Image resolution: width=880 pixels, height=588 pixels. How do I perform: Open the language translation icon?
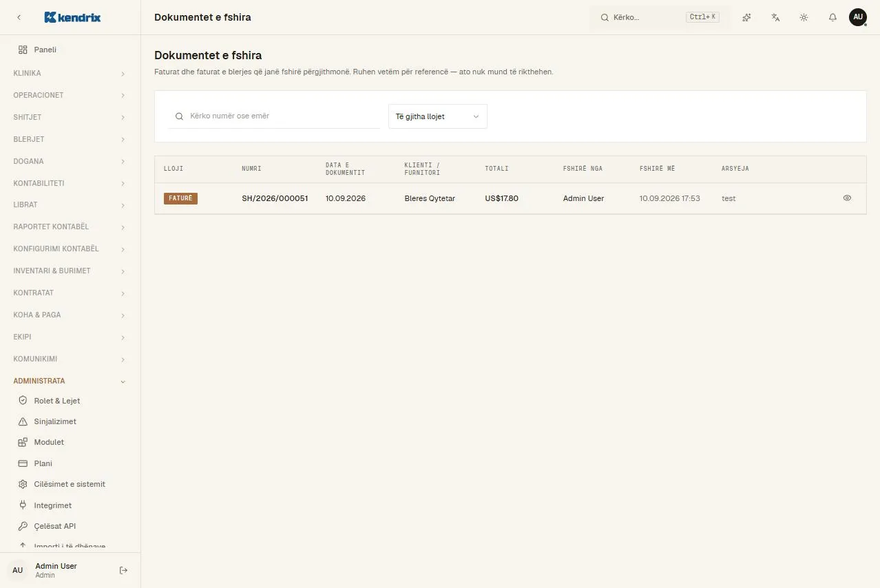[775, 17]
